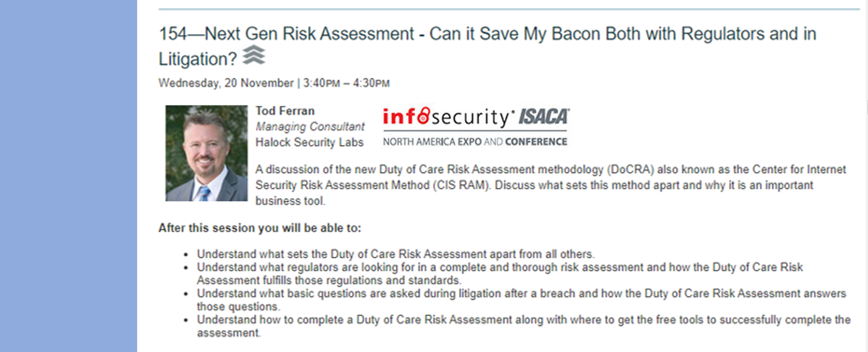Click the session description mentioning DoCRA
The height and width of the screenshot is (352, 868).
(550, 185)
